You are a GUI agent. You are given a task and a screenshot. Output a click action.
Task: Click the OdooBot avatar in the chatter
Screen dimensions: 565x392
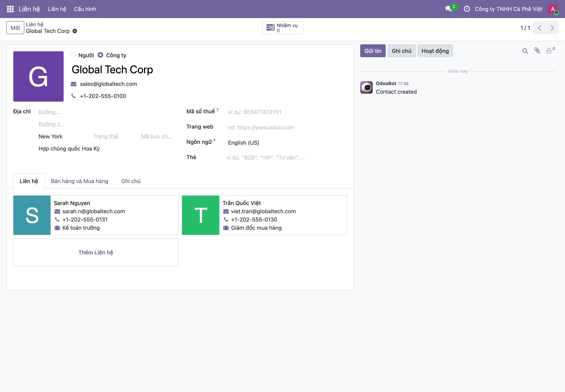[x=366, y=87]
